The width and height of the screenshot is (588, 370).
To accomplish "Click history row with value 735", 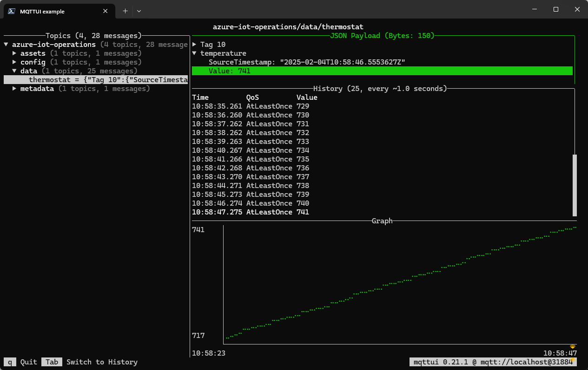I will click(x=251, y=159).
